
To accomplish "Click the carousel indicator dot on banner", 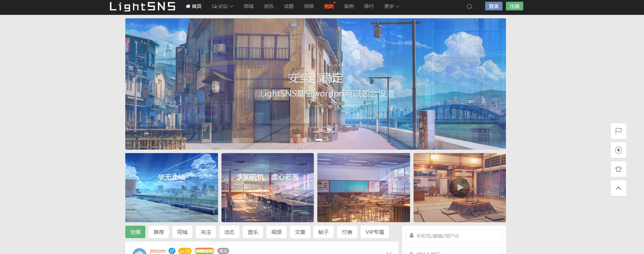I will pyautogui.click(x=319, y=140).
